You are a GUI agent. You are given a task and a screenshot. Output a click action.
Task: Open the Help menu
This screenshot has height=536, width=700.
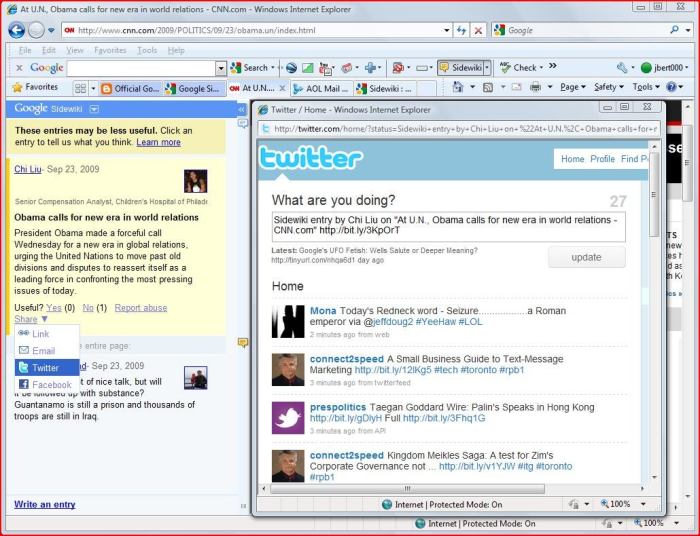176,50
